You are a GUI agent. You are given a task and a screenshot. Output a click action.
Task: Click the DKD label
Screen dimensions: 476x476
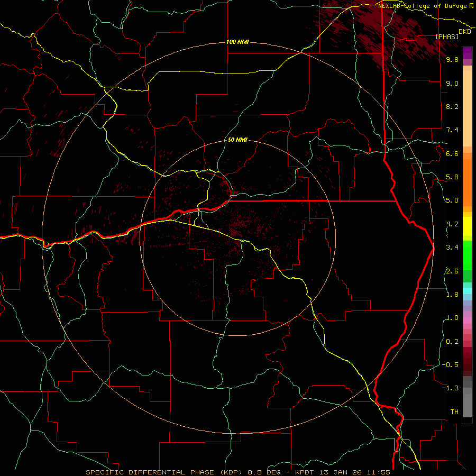[464, 32]
